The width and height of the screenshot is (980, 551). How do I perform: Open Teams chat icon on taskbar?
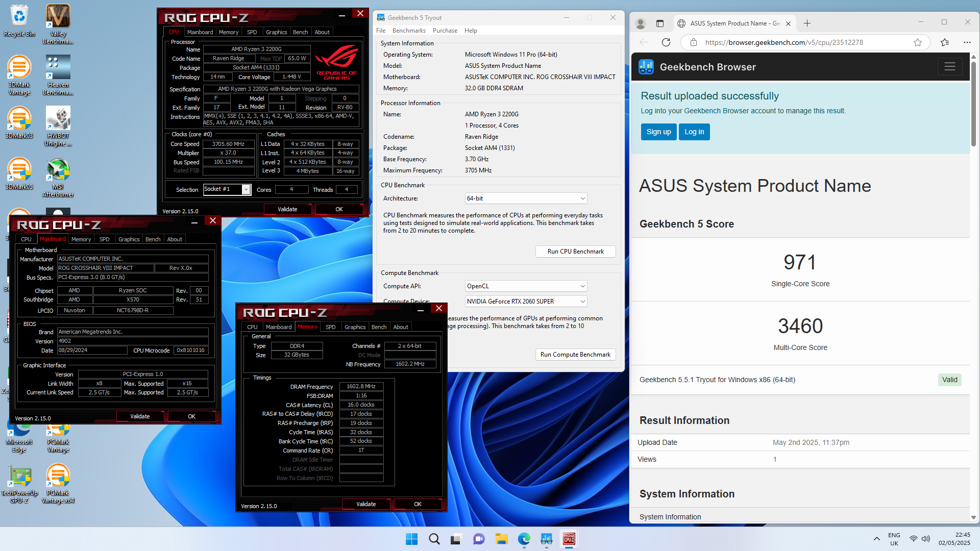(x=479, y=539)
